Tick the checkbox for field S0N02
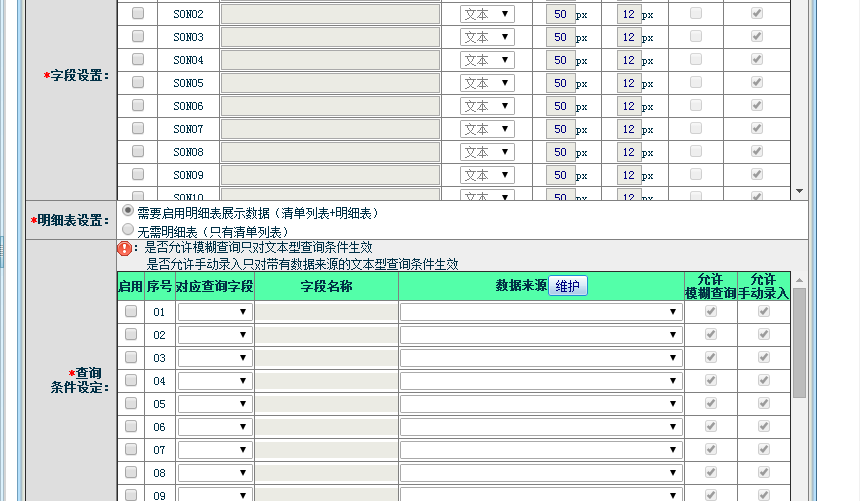 138,14
